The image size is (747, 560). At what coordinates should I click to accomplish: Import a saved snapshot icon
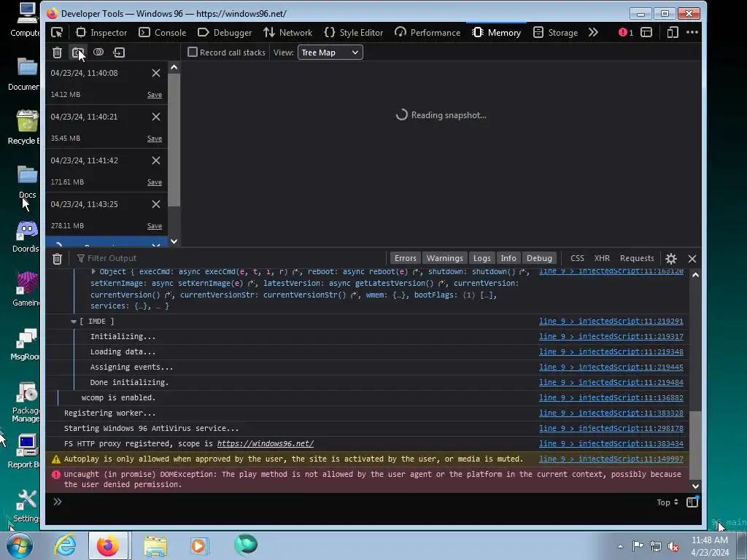[119, 52]
